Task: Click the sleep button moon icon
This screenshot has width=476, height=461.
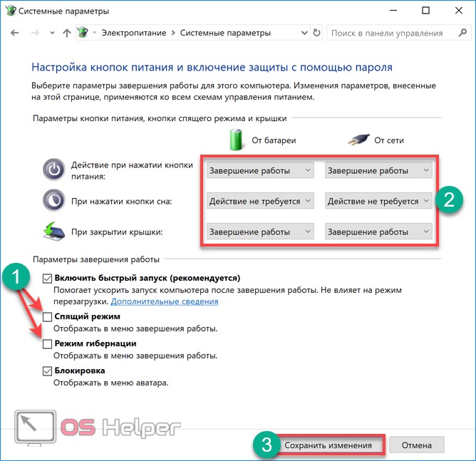Action: [x=54, y=200]
